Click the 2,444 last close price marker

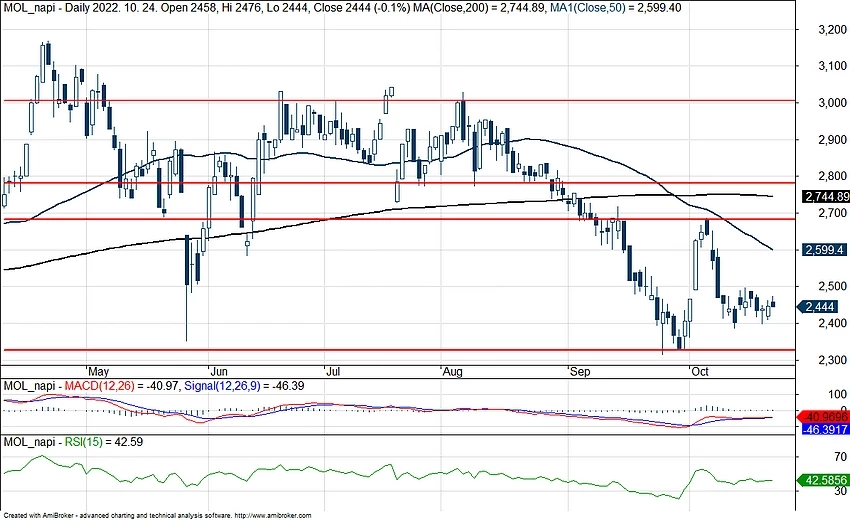818,307
